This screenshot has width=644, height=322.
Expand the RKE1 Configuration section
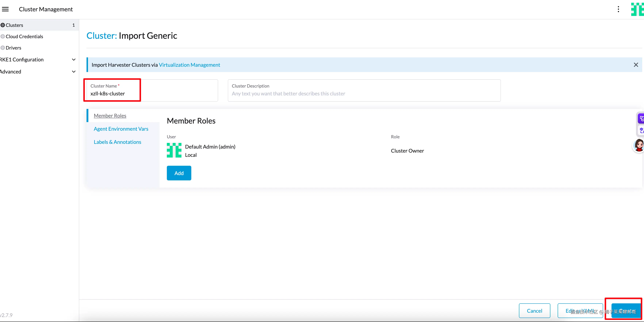point(74,60)
